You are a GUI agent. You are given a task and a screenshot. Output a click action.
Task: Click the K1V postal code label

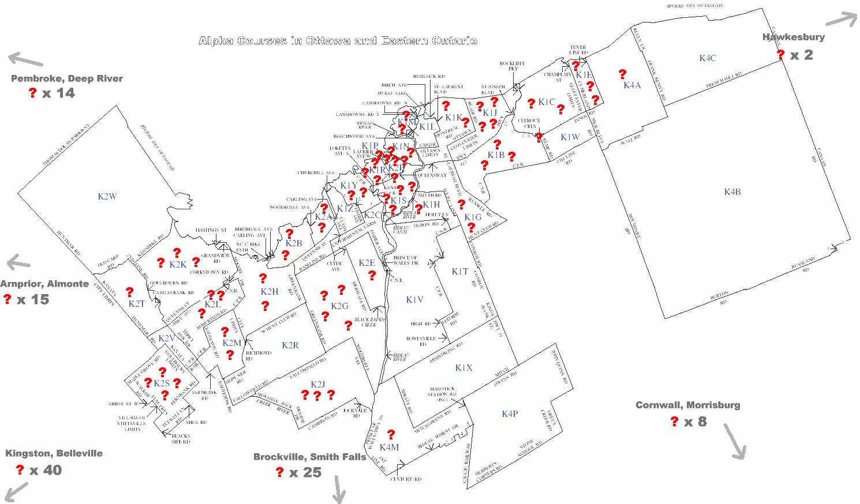pos(415,299)
